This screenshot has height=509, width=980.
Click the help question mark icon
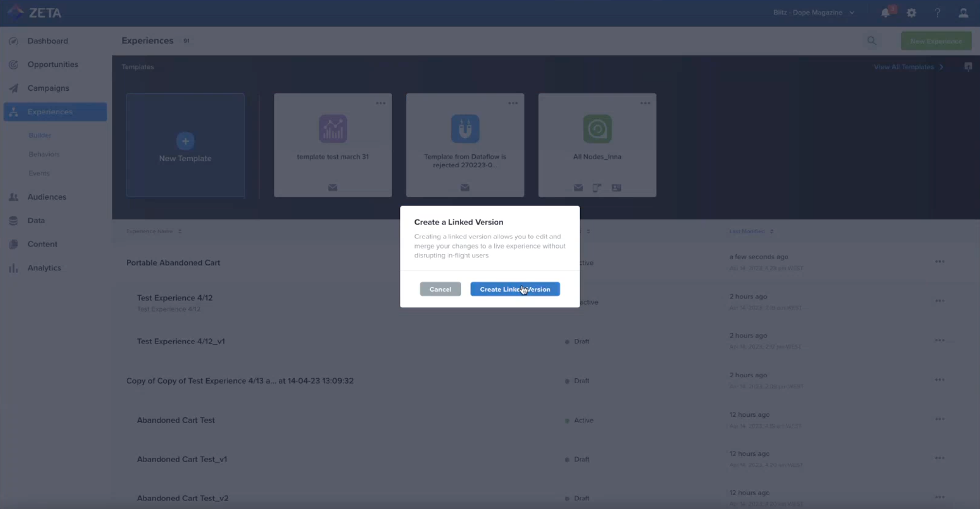938,13
